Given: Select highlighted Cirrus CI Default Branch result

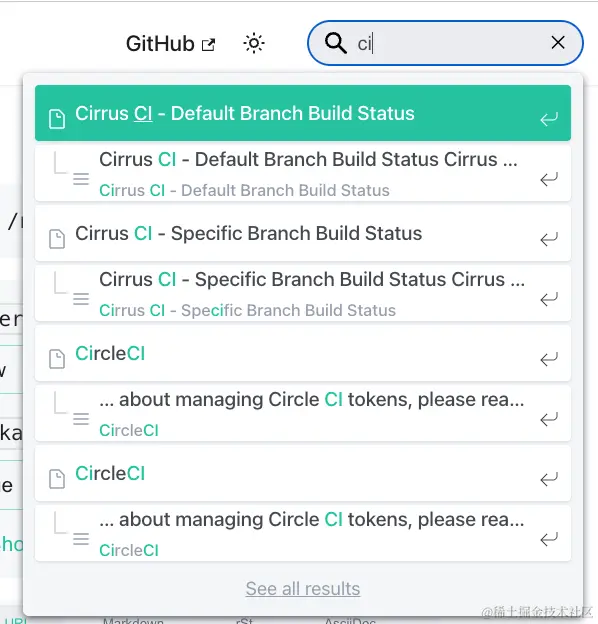Looking at the screenshot, I should point(303,113).
